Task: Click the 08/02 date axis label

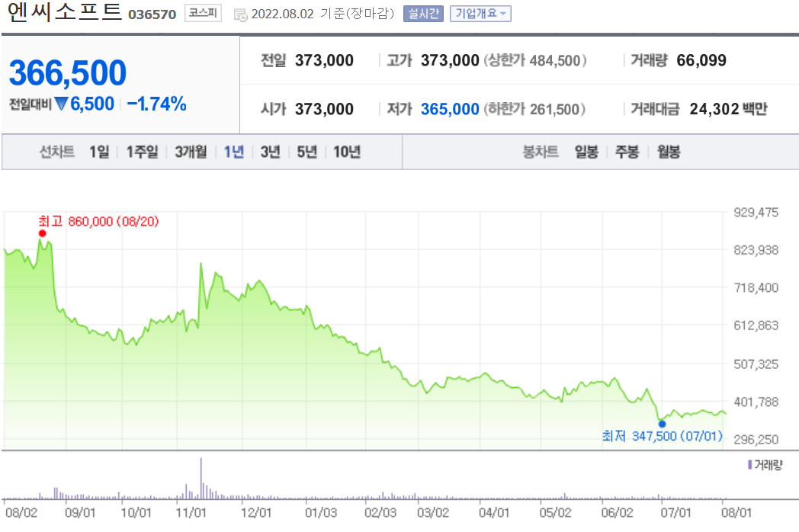Action: point(21,512)
